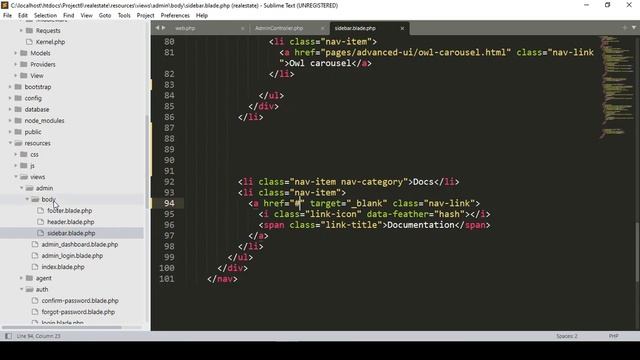
Task: Collapse the auth folder
Action: click(x=21, y=289)
